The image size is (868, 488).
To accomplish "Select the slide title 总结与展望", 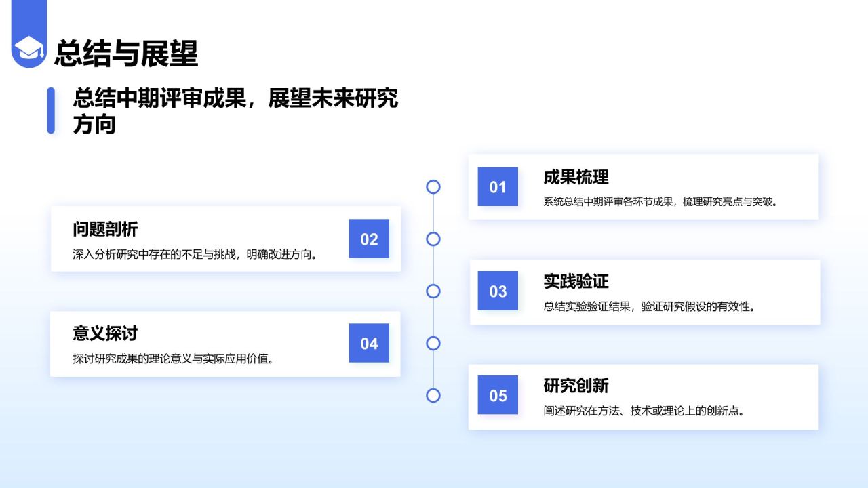I will [x=126, y=53].
